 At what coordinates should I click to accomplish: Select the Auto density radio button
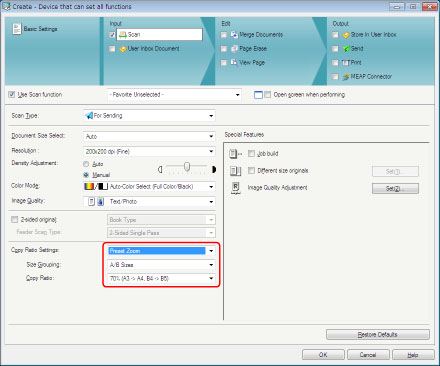[x=86, y=164]
